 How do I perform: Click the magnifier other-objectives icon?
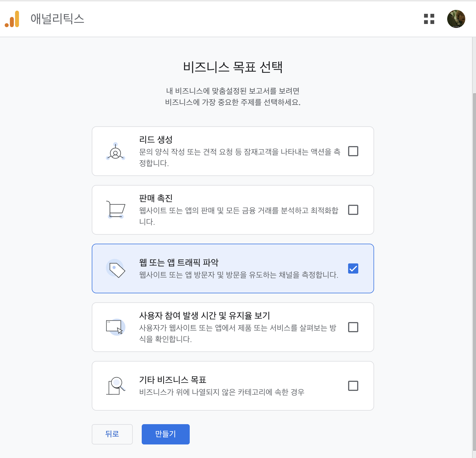(x=116, y=386)
